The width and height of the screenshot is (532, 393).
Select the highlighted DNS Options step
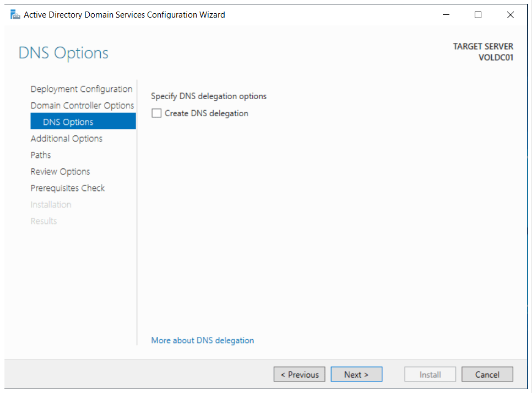pos(68,122)
